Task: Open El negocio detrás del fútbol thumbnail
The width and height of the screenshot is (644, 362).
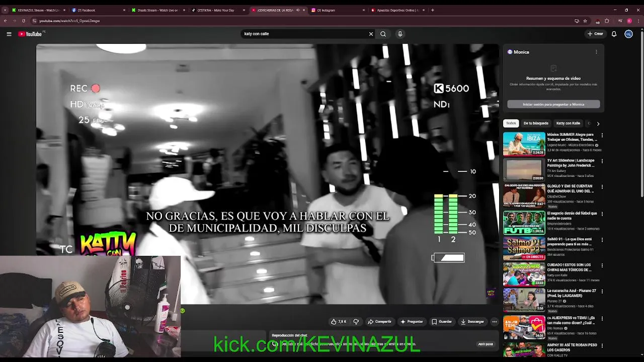Action: [524, 222]
